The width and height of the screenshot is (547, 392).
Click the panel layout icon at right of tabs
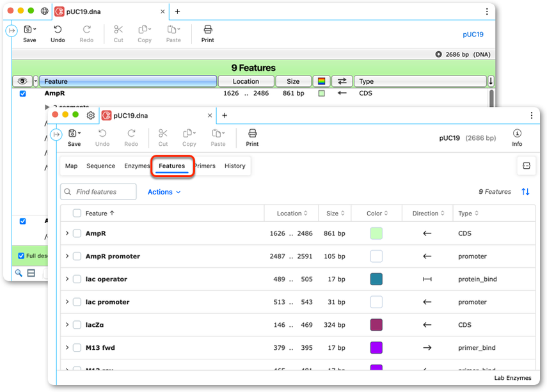527,166
